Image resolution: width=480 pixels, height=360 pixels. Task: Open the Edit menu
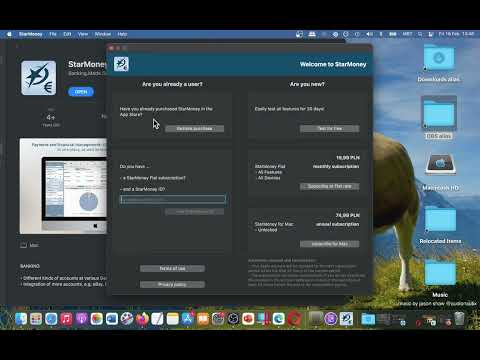pyautogui.click(x=67, y=34)
